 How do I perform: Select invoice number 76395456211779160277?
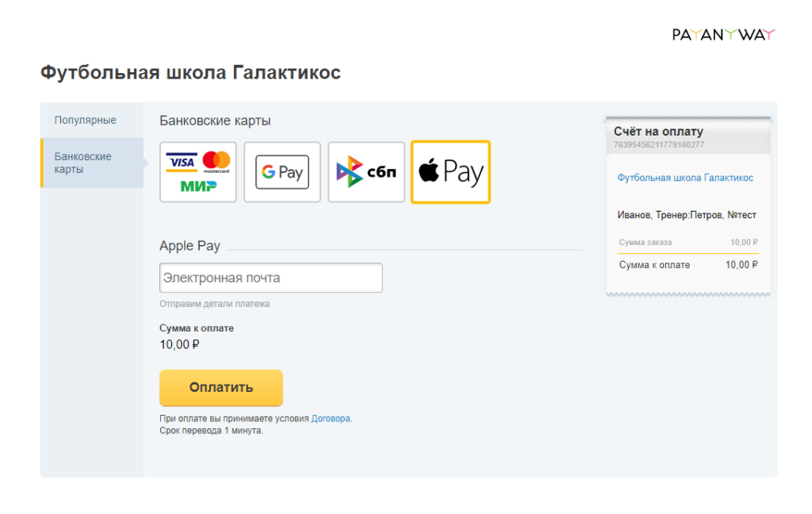(659, 144)
